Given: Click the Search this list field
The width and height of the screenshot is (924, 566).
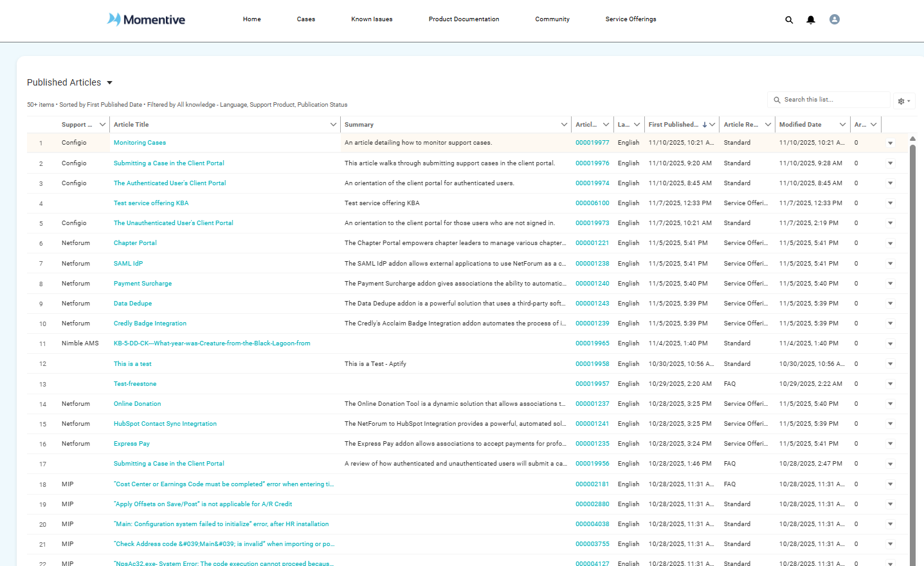Looking at the screenshot, I should tap(829, 100).
